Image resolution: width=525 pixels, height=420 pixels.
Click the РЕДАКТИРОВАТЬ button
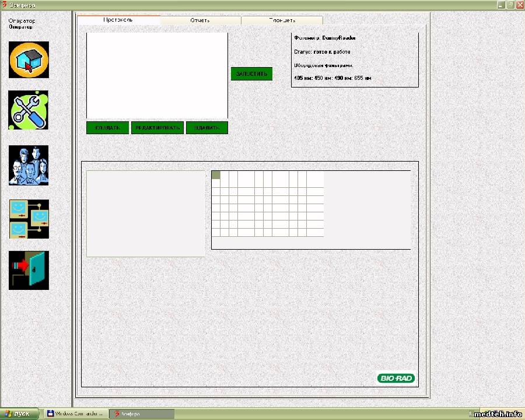pos(157,128)
